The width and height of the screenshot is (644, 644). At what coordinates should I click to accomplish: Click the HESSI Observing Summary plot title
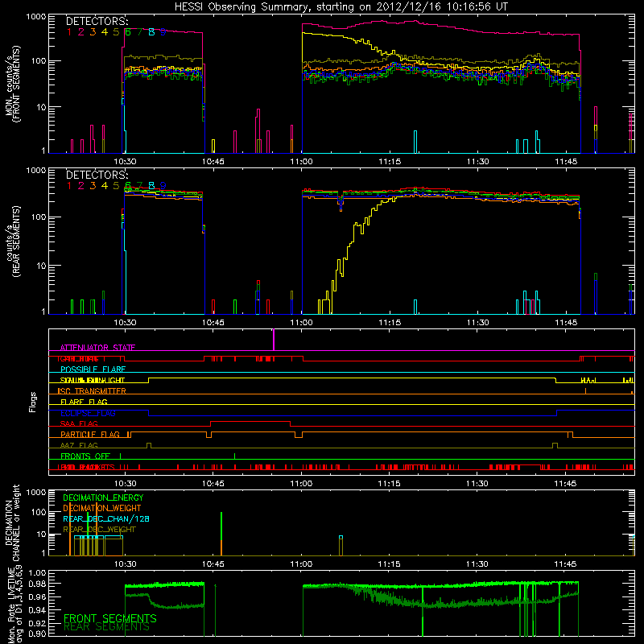(x=341, y=6)
